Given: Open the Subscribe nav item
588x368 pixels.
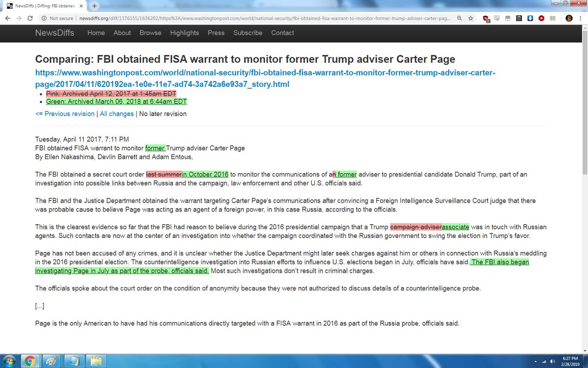Looking at the screenshot, I should pos(248,33).
